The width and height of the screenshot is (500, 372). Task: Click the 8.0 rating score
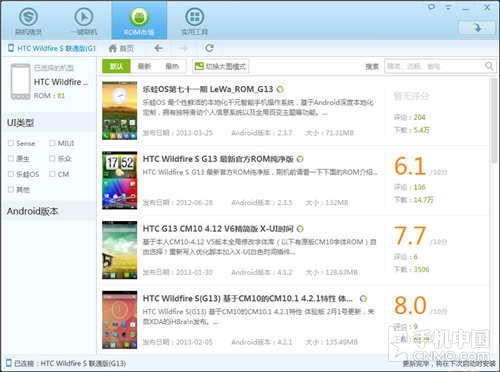(410, 305)
